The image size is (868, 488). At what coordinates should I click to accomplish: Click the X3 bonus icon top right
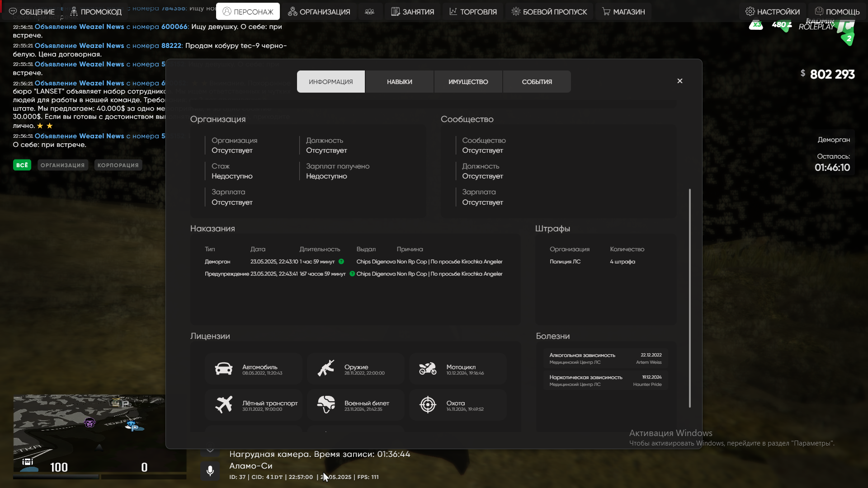(x=756, y=25)
